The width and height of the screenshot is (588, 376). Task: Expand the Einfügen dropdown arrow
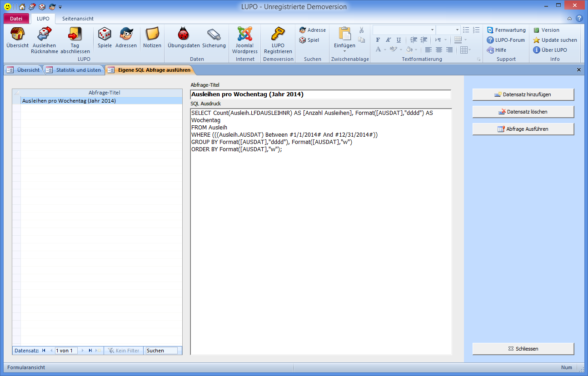pos(344,51)
